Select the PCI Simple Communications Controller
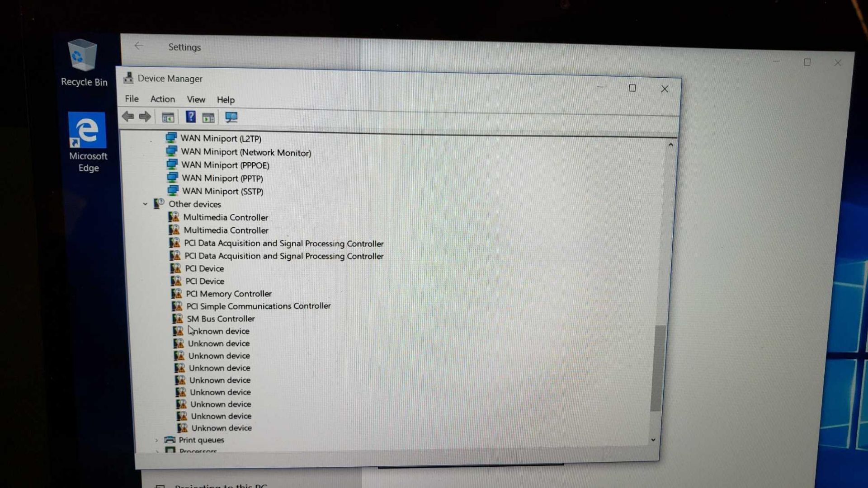Screen dimensions: 868x488 (258, 305)
